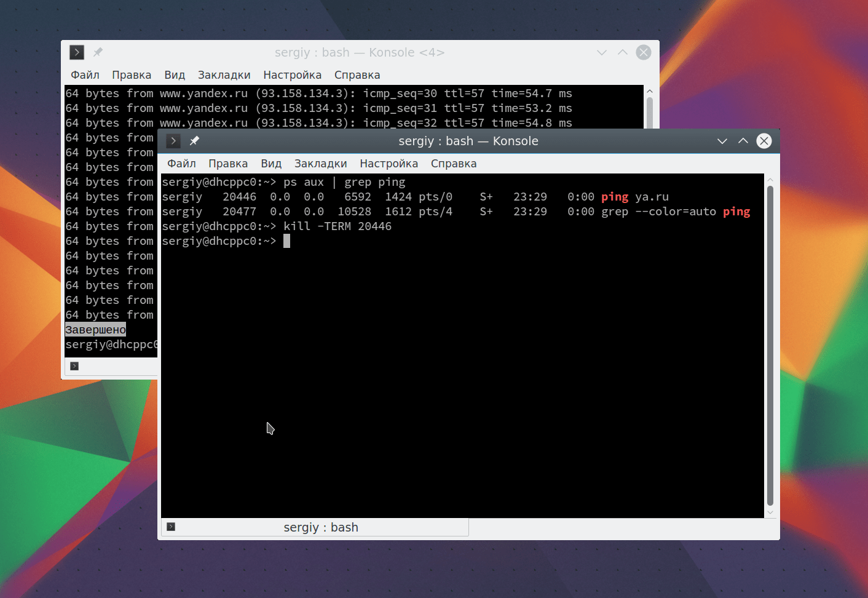Click the Konsole app icon in front window titlebar
The height and width of the screenshot is (598, 868).
point(173,141)
